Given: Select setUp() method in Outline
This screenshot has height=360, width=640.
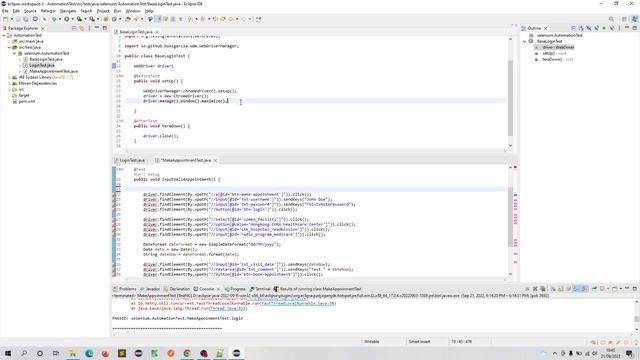Looking at the screenshot, I should pyautogui.click(x=554, y=53).
